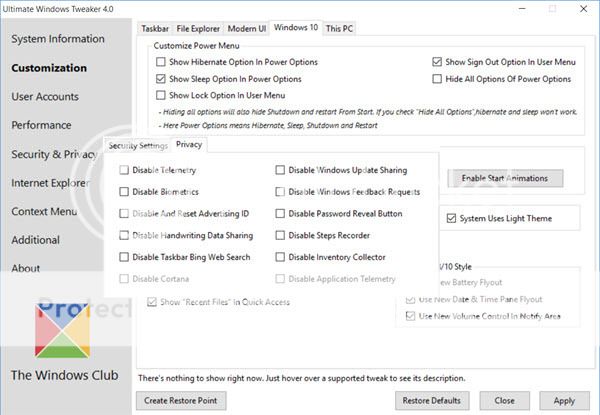This screenshot has height=415, width=600.
Task: Uncheck Show Sleep Option In Power Options
Action: [x=162, y=78]
